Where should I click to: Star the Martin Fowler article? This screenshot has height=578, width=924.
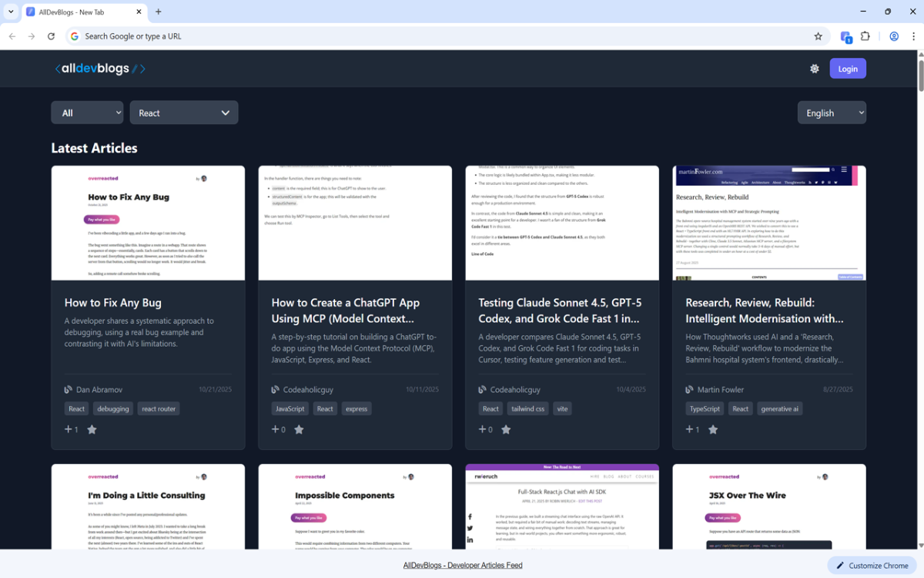(x=713, y=429)
